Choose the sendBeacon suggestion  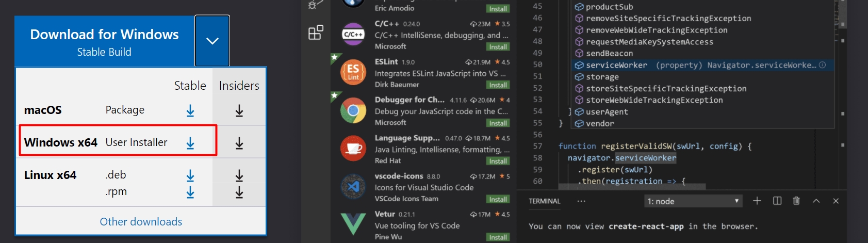point(702,54)
